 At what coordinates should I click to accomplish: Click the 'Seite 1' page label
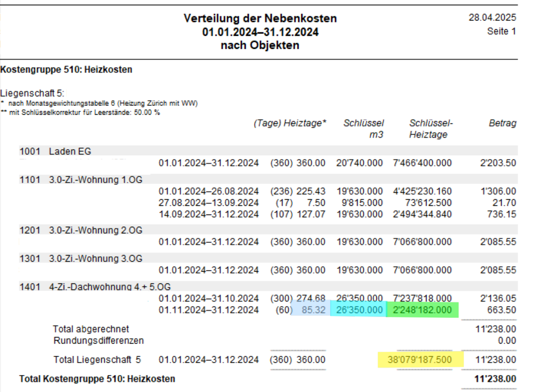click(502, 31)
